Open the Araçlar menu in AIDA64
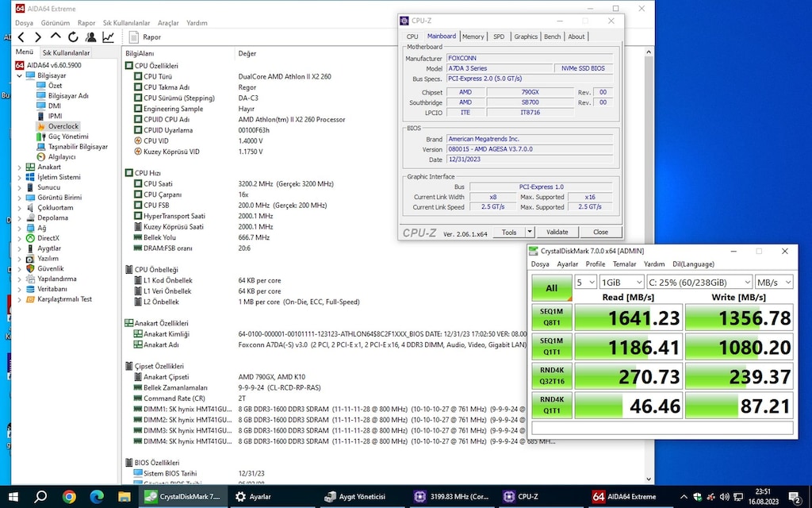Image resolution: width=812 pixels, height=508 pixels. pyautogui.click(x=168, y=23)
